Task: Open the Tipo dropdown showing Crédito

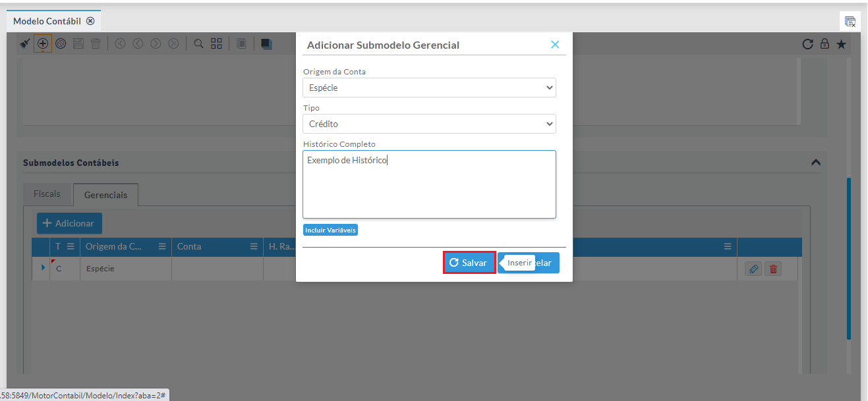Action: point(429,124)
